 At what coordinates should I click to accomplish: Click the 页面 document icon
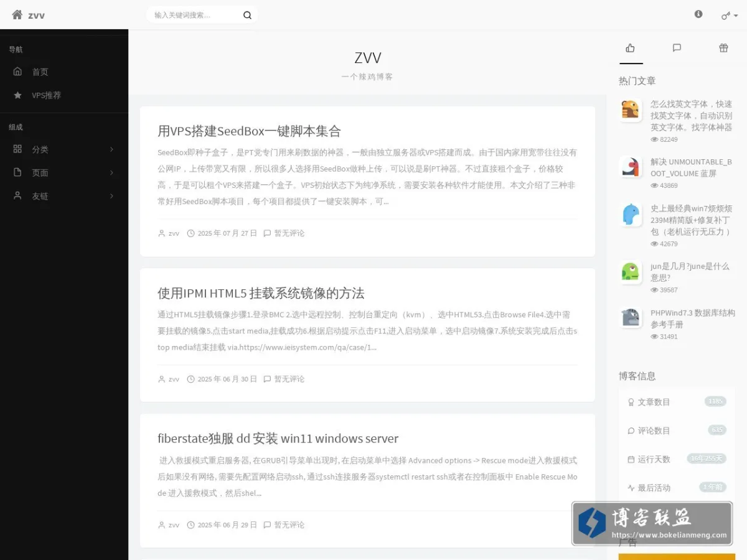(17, 172)
